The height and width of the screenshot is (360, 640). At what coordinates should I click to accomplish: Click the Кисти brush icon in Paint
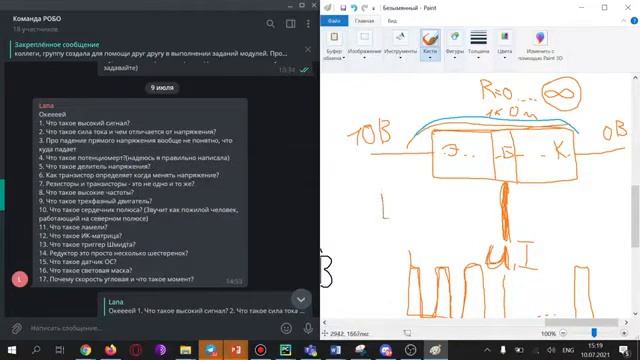click(x=430, y=39)
